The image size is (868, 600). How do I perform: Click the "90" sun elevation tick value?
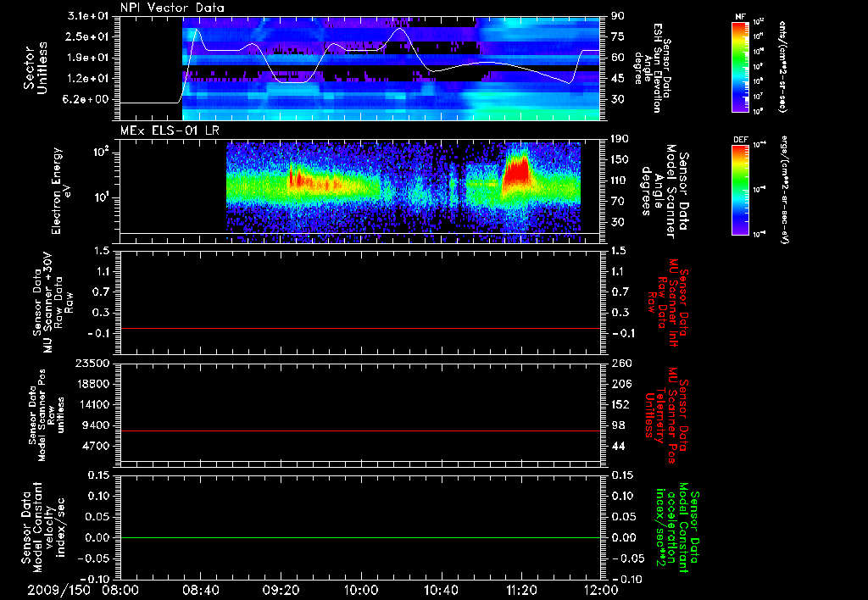[618, 16]
